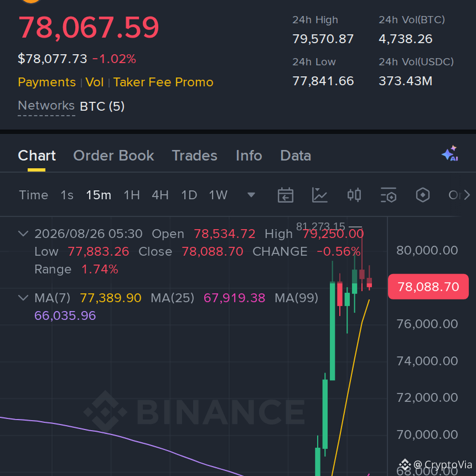Open the Trades tab
This screenshot has width=476, height=476.
click(195, 156)
